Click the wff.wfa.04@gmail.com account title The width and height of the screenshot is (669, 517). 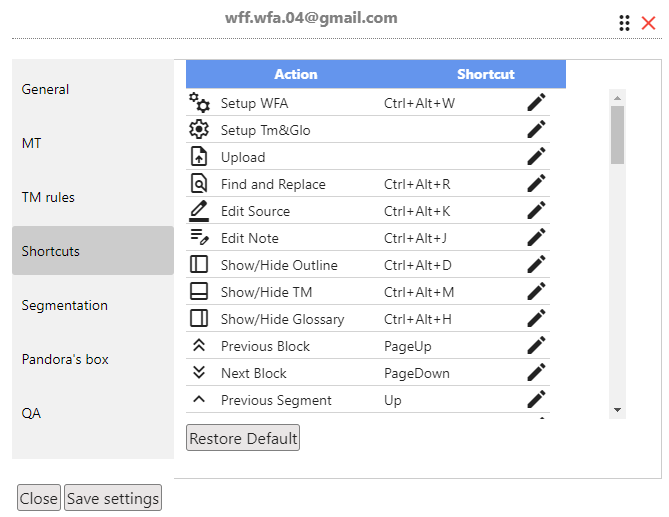311,18
